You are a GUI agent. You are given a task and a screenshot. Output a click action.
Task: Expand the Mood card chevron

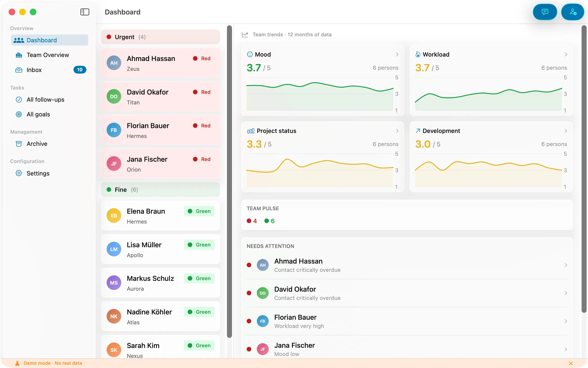click(x=397, y=54)
